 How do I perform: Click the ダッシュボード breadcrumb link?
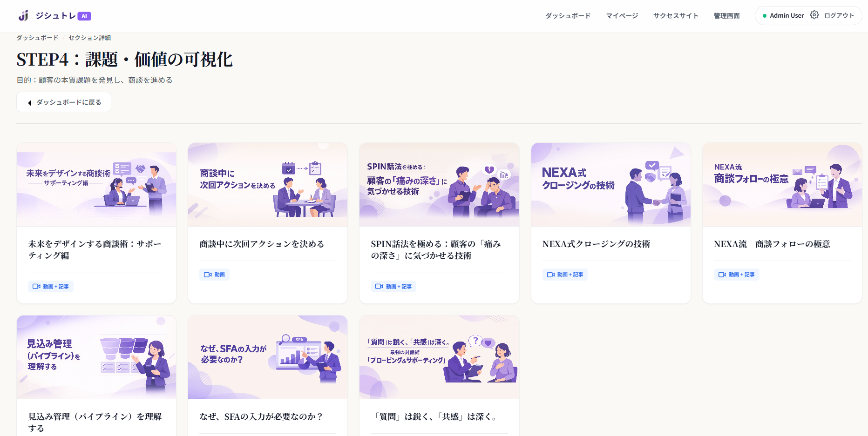point(37,38)
